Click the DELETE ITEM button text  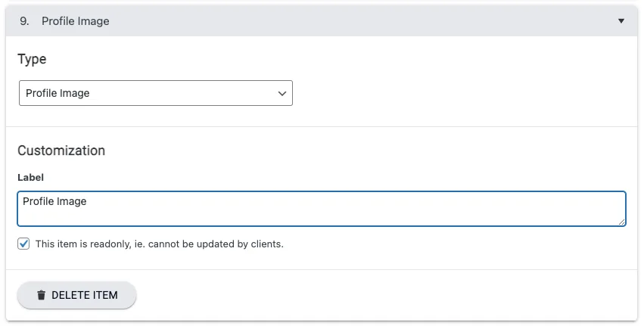click(85, 295)
